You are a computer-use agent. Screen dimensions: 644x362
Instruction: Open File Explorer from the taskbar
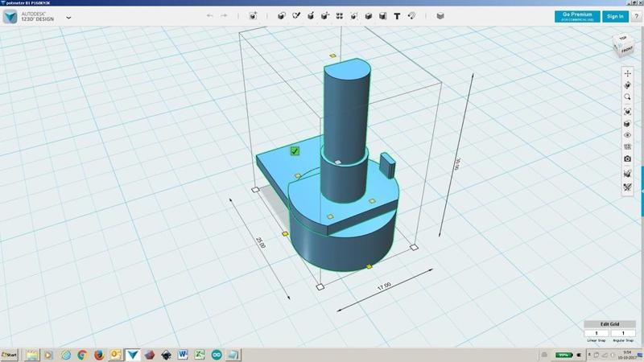click(x=32, y=355)
